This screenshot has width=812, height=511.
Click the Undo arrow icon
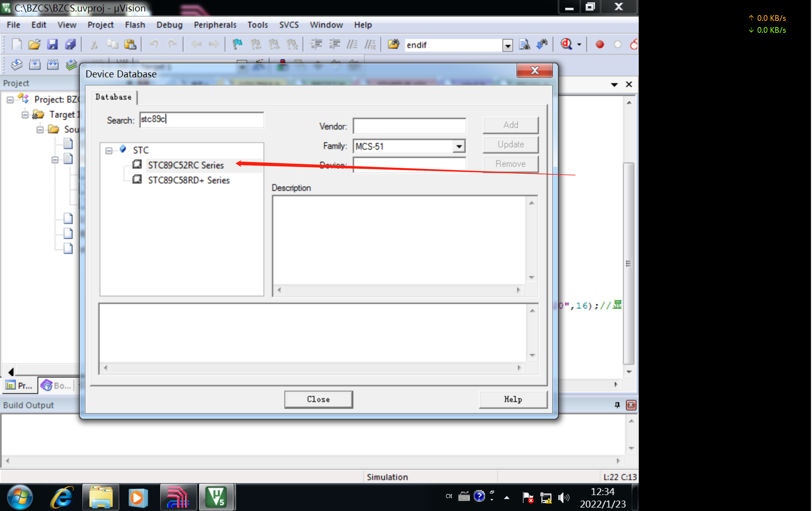pos(154,44)
